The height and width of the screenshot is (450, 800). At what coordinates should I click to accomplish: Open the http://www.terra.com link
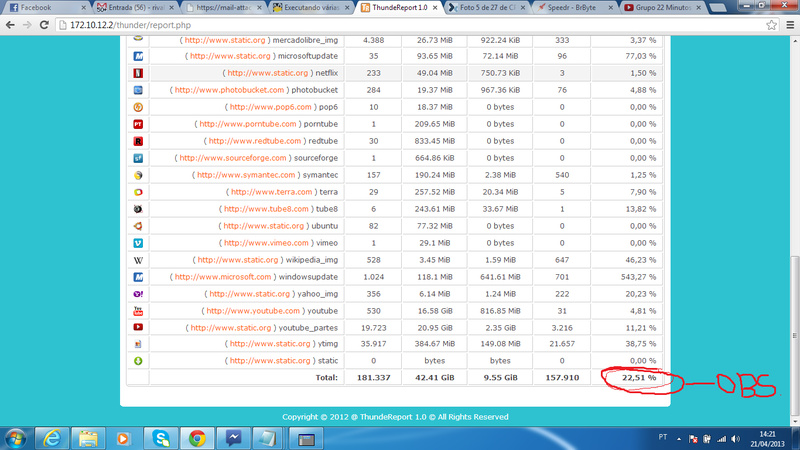coord(271,192)
